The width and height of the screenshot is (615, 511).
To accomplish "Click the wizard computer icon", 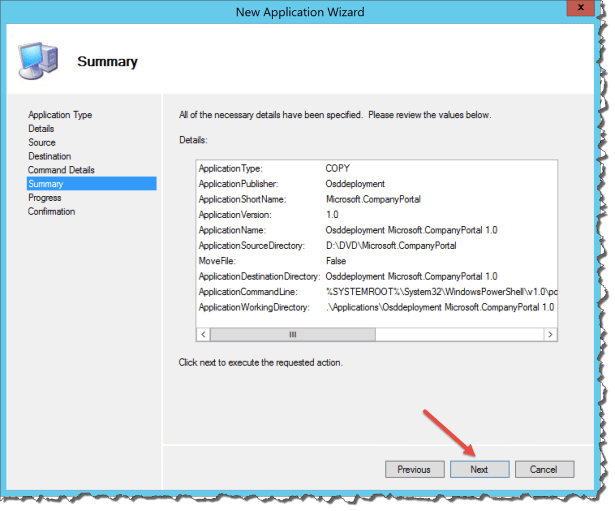I will tap(38, 61).
